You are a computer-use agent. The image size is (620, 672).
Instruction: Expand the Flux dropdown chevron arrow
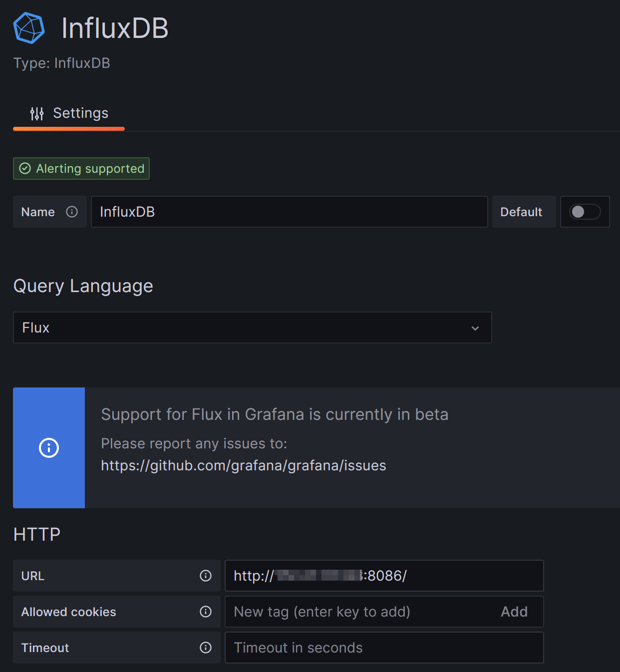[475, 328]
